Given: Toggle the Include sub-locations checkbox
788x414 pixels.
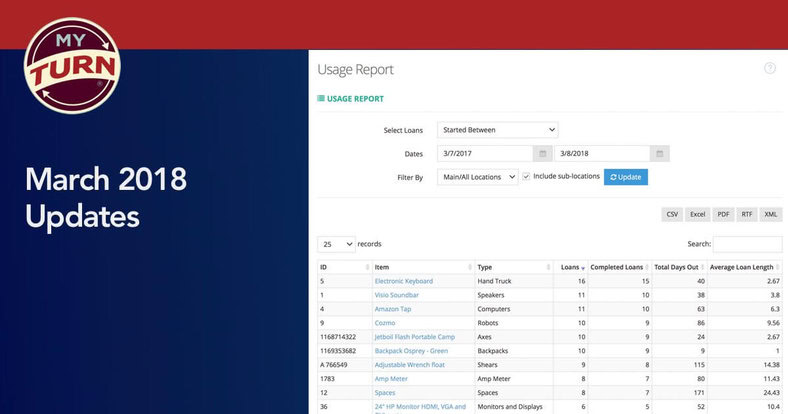Looking at the screenshot, I should click(527, 177).
